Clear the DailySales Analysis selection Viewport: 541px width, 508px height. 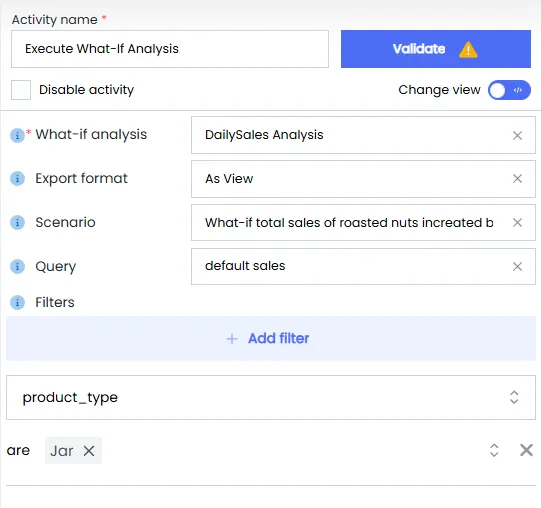(517, 135)
